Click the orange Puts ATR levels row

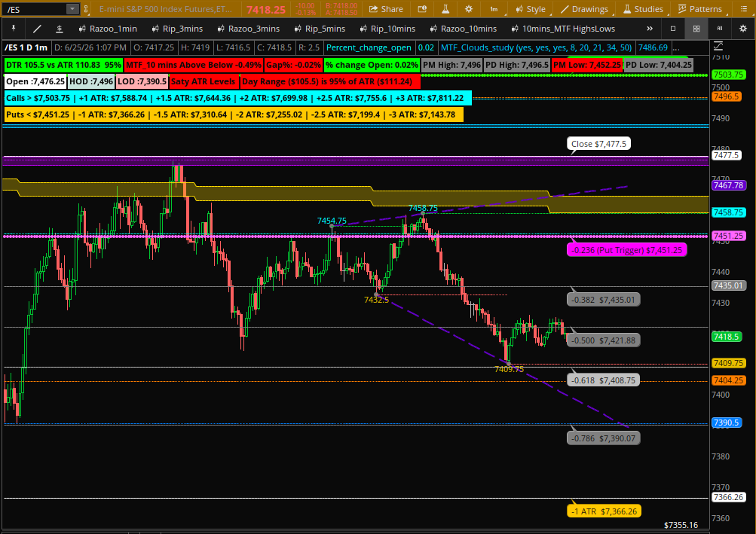point(234,114)
